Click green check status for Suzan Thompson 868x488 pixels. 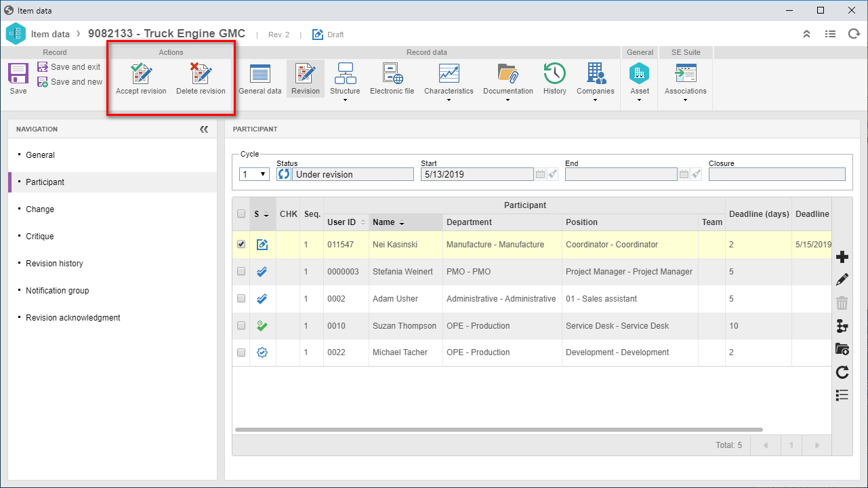click(262, 326)
